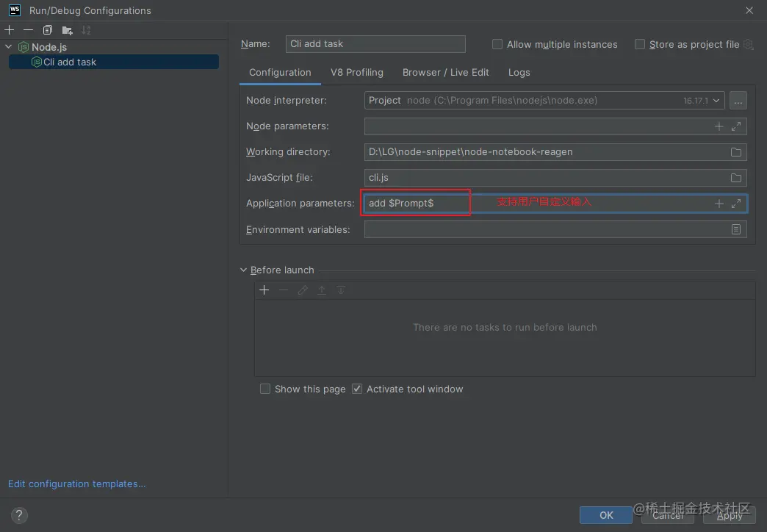Viewport: 767px width, 532px height.
Task: Enable Show this page checkbox
Action: coord(264,389)
